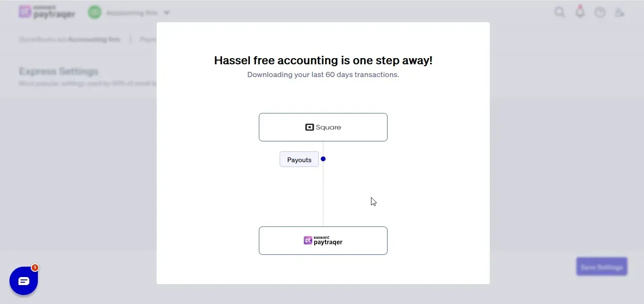Click the paytraqer logo in header
The width and height of the screenshot is (644, 304).
(47, 12)
